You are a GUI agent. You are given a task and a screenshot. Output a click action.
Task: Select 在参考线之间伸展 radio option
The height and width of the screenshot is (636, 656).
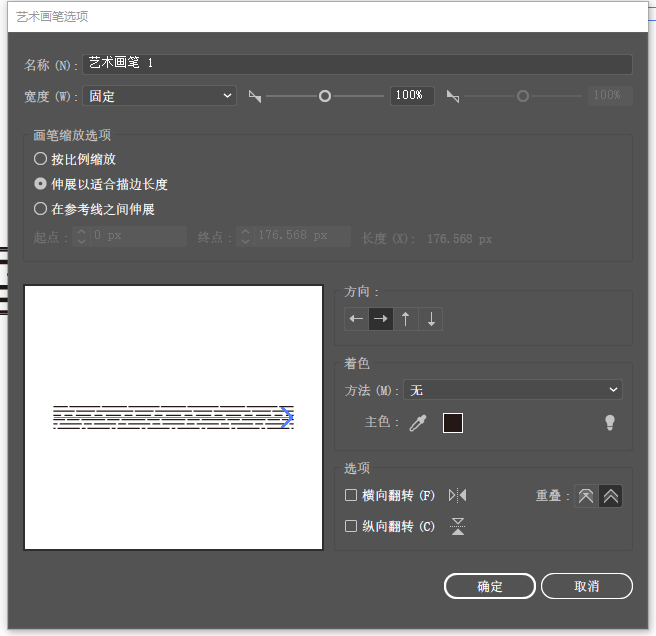40,209
